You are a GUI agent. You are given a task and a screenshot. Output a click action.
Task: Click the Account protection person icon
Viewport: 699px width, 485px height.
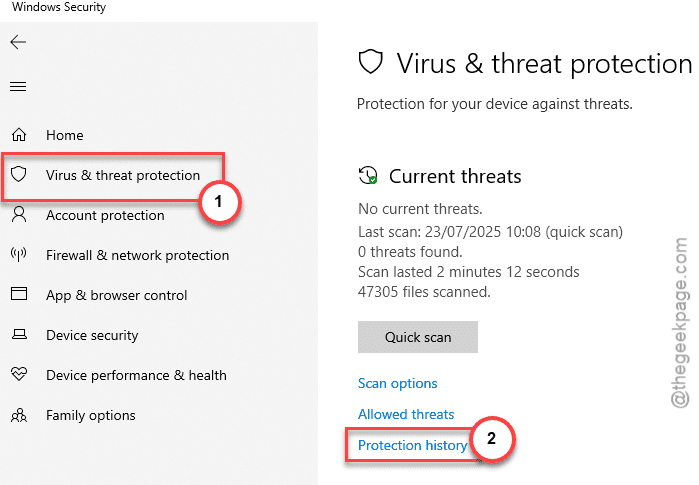pyautogui.click(x=19, y=214)
